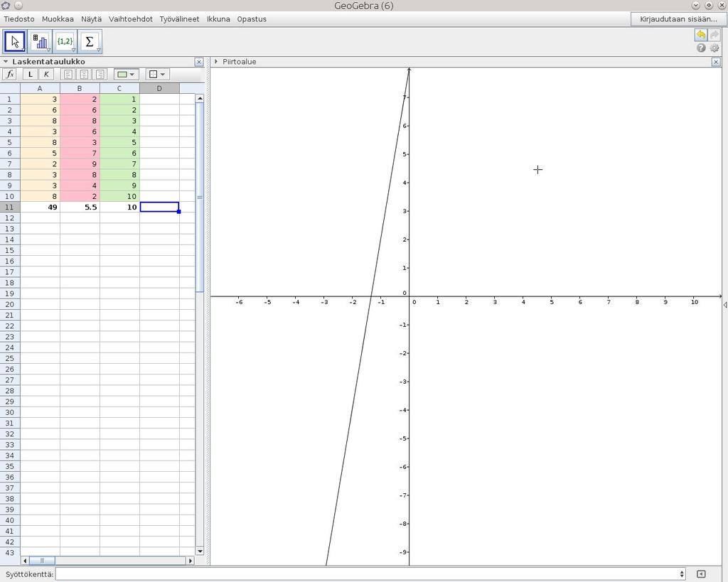Viewport: 728px width, 582px height.
Task: Open the Vaihtoehdot menu
Action: pos(131,19)
